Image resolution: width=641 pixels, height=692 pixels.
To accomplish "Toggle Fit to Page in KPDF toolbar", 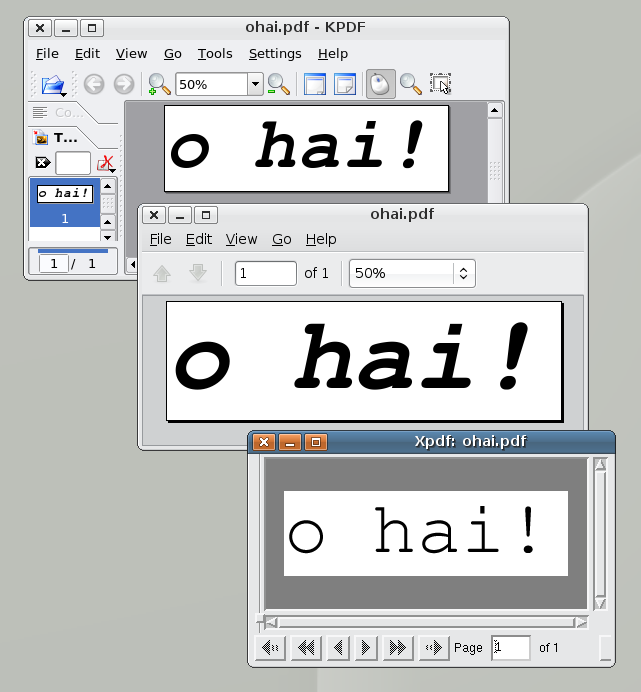I will pos(345,85).
